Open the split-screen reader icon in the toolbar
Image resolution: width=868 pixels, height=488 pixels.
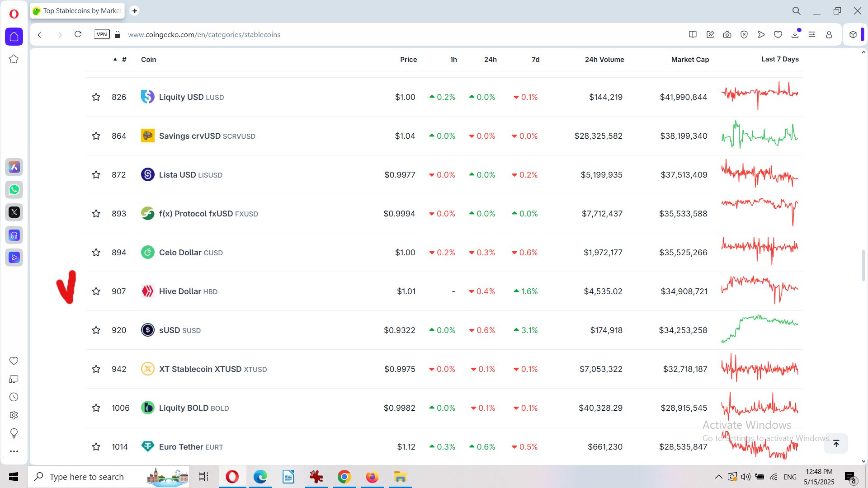pos(693,35)
